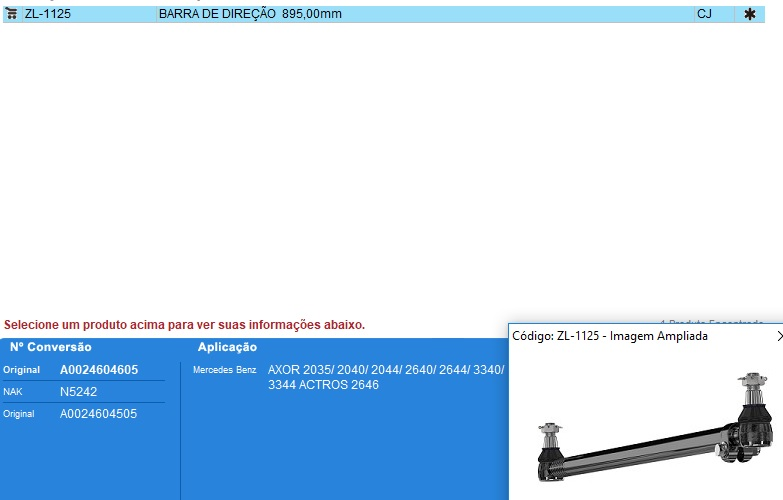Click the Imagem Ampliada popup title
Viewport: 783px width, 500px height.
[610, 337]
